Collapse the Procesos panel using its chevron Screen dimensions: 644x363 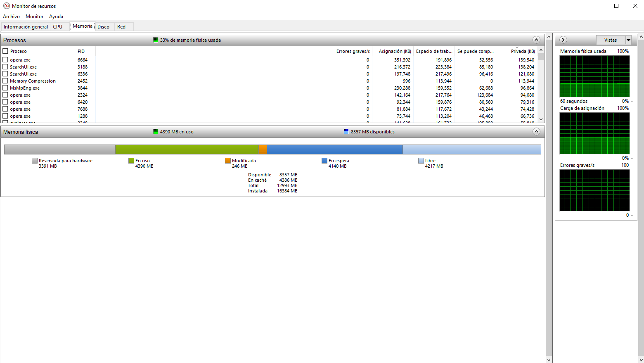[536, 40]
